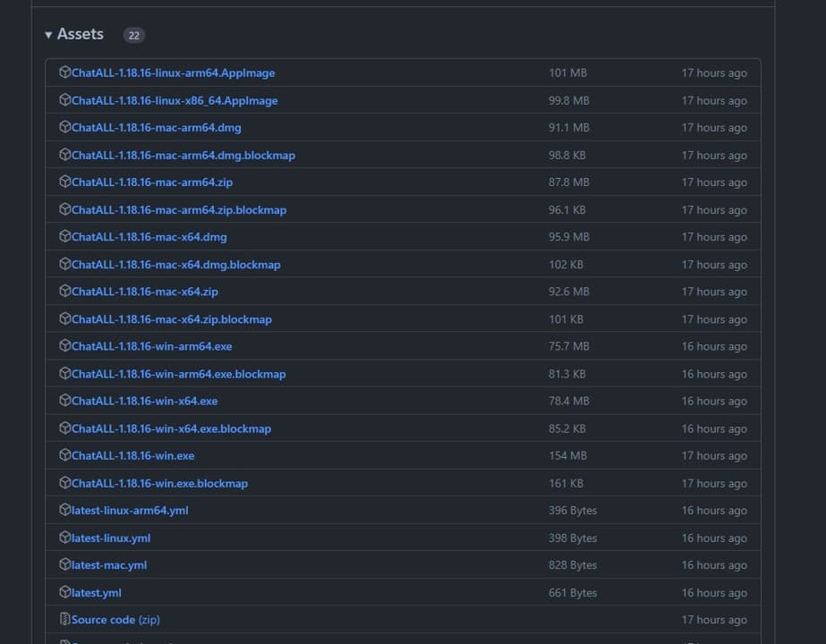Click package icon beside mac-x64.dmg
Viewport: 826px width, 644px height.
click(x=64, y=236)
